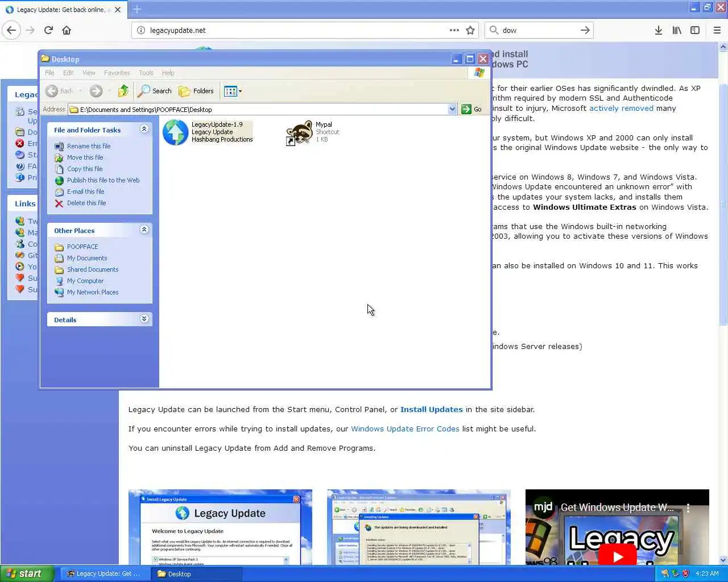Click the browser back arrow button

tap(11, 30)
